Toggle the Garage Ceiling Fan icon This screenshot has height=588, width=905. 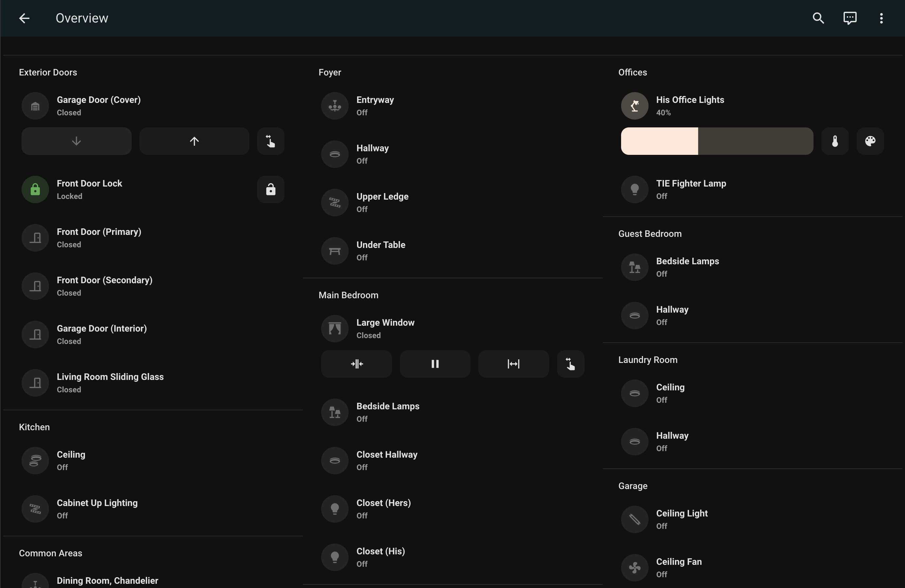click(634, 568)
